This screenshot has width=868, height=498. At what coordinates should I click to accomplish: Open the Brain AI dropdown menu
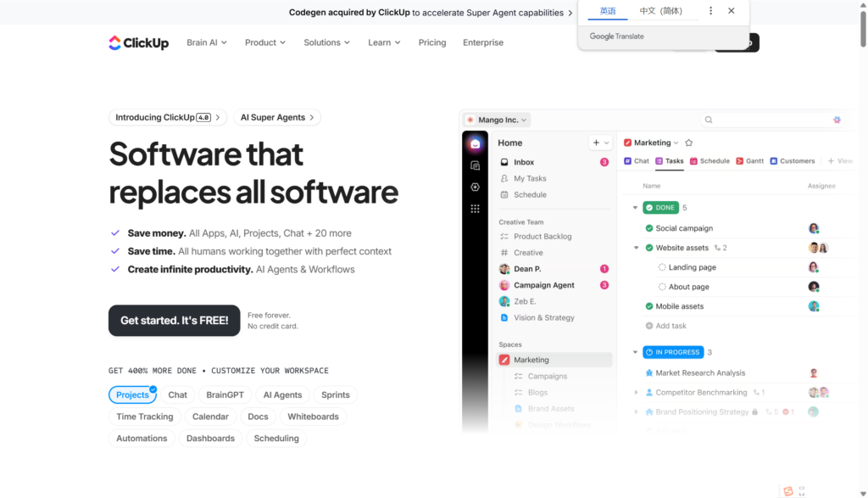(x=207, y=42)
